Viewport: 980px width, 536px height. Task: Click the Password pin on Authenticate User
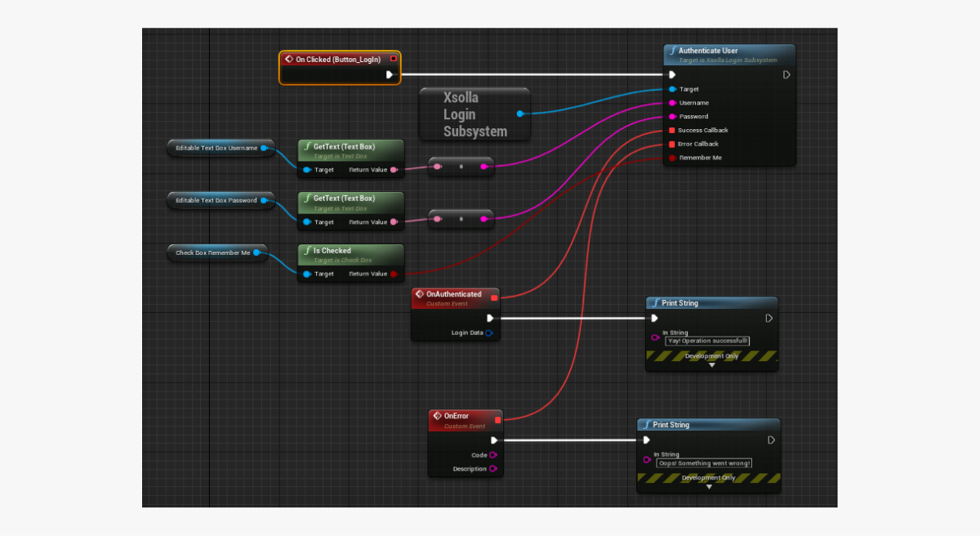pos(672,117)
